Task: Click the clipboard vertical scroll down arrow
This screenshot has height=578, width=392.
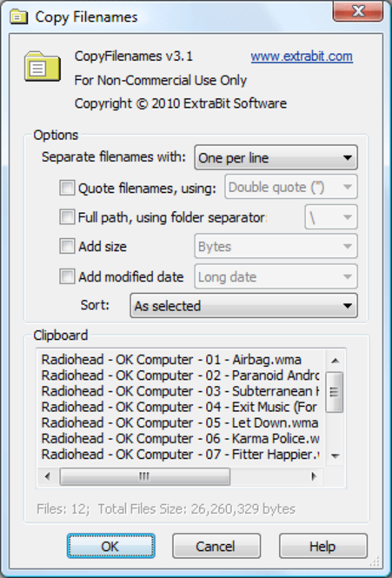Action: [335, 456]
